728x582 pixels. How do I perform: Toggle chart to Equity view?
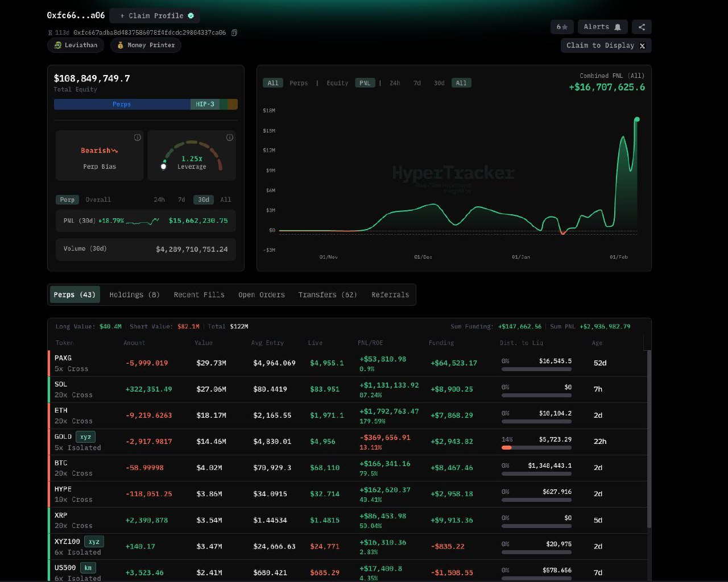tap(337, 83)
